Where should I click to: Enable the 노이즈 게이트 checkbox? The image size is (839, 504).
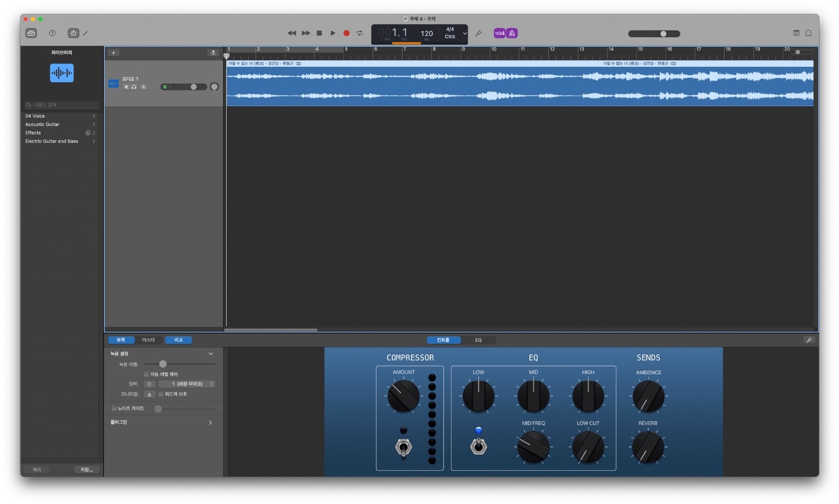(114, 408)
